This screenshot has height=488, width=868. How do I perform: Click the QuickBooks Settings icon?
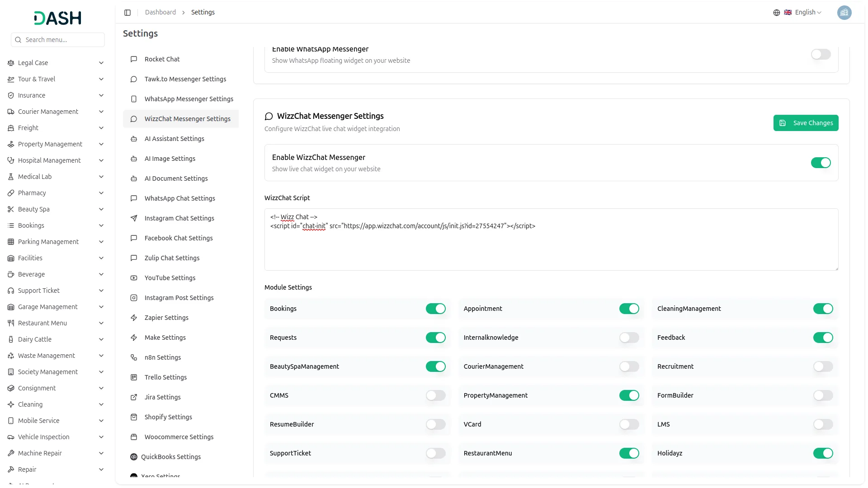point(134,457)
